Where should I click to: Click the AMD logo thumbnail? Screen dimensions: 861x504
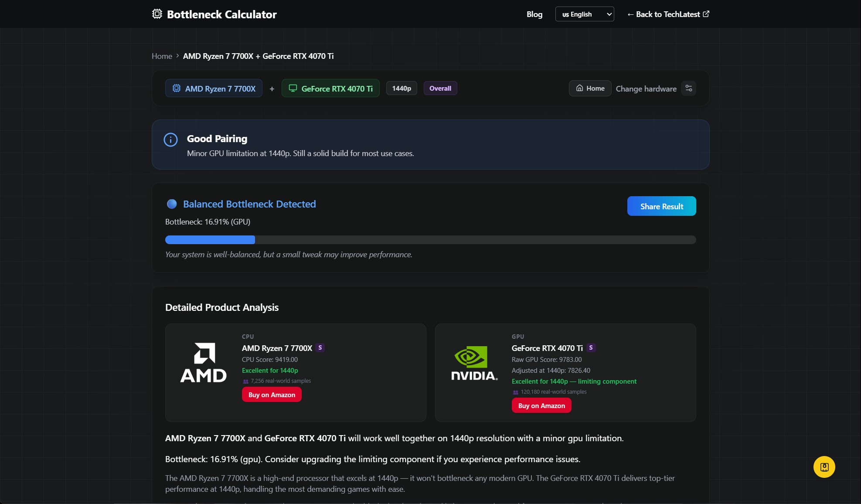point(204,362)
